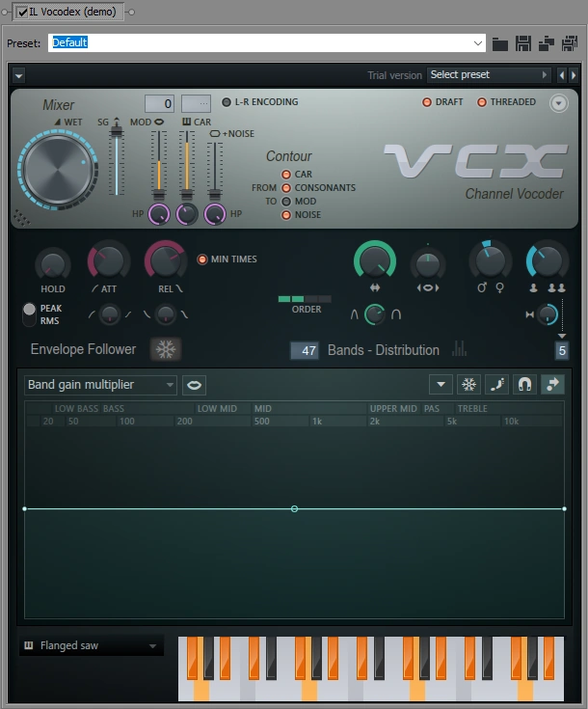588x709 pixels.
Task: Click the lips icon beside Band gain multiplier
Action: (x=195, y=385)
